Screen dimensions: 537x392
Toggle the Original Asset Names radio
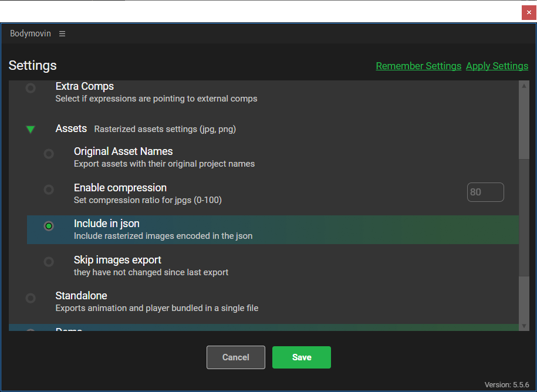tap(49, 154)
